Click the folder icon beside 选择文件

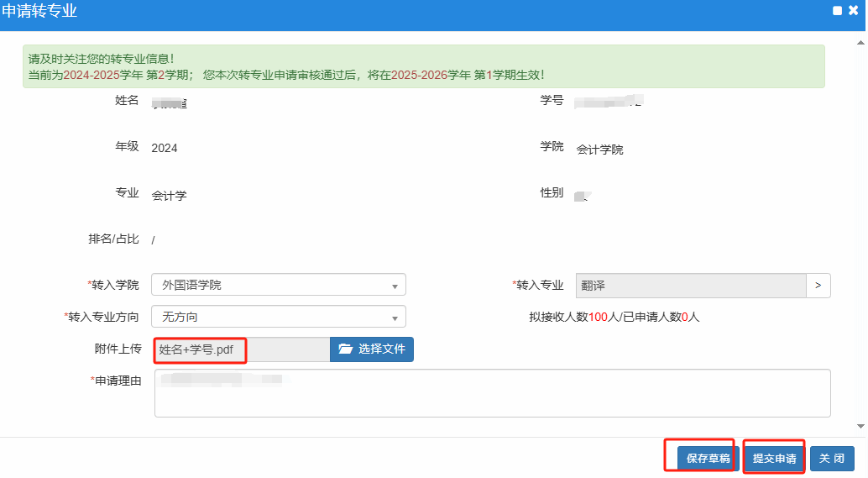345,349
